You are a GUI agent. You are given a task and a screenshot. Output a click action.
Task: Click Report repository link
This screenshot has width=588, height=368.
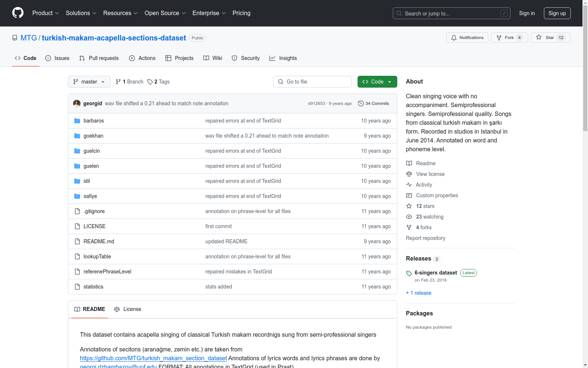click(426, 238)
